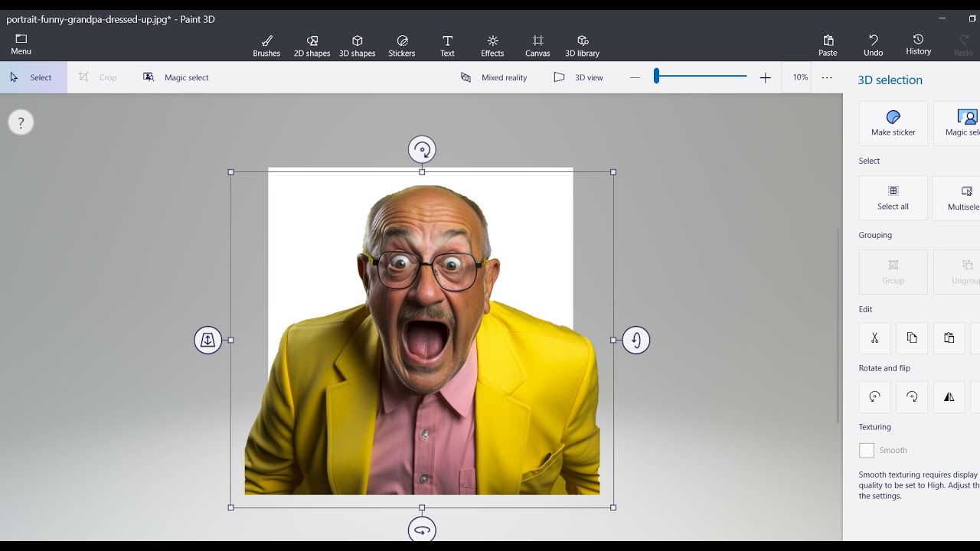Click the bottom-right selection corner handle
The width and height of the screenshot is (980, 551).
pos(613,507)
